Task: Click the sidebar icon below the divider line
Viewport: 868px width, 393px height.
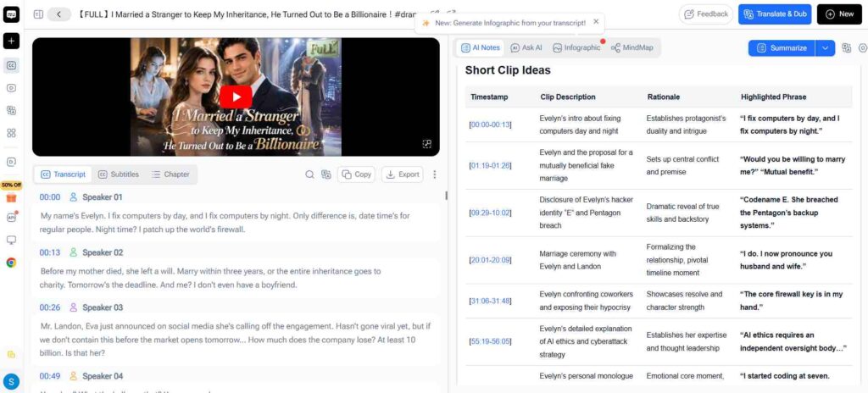Action: coord(11,162)
